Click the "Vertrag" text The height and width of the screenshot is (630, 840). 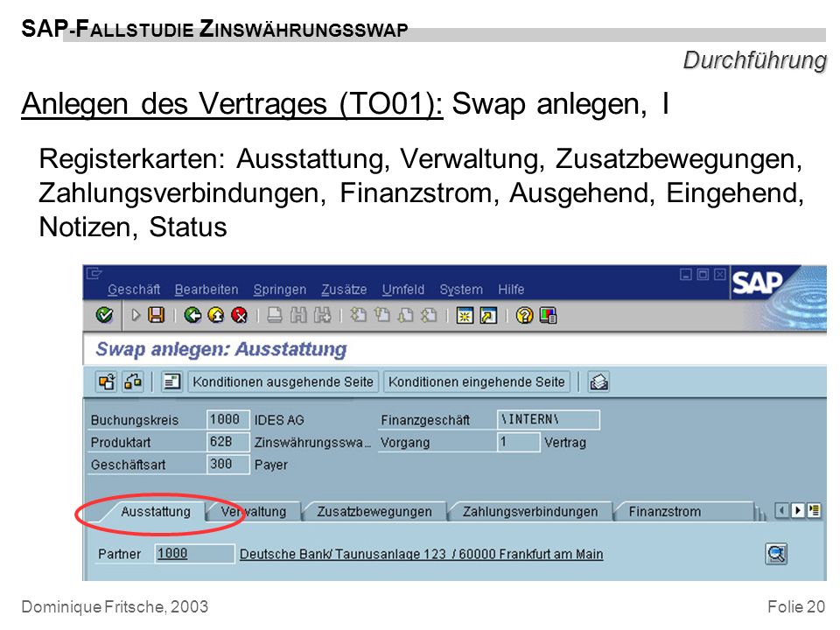click(x=565, y=443)
